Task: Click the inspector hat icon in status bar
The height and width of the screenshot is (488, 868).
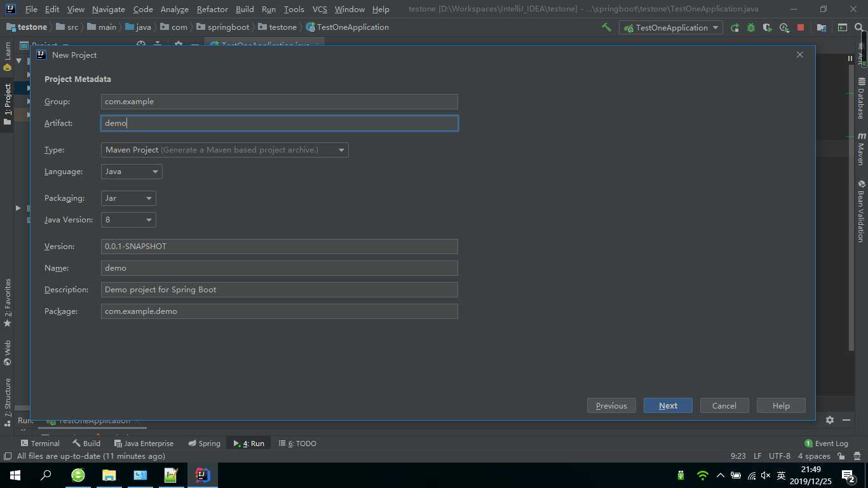Action: pyautogui.click(x=858, y=456)
